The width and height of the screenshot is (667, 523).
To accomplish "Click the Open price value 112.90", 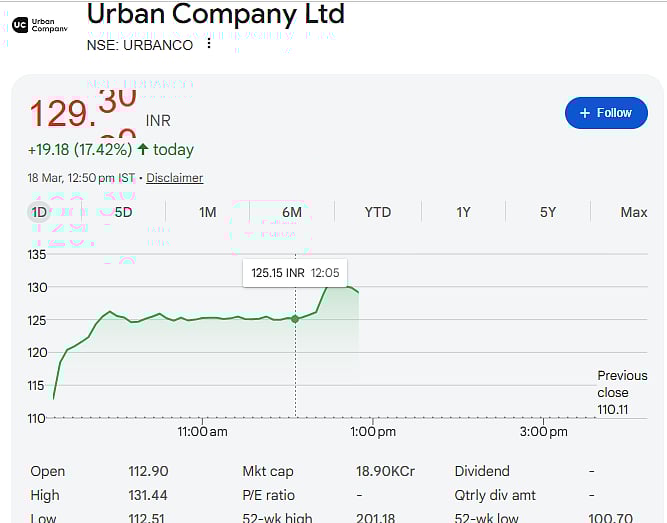I will (146, 471).
